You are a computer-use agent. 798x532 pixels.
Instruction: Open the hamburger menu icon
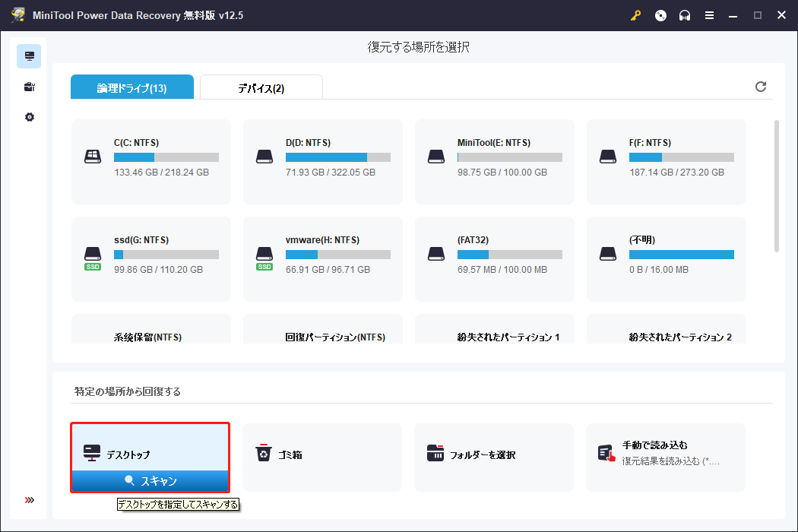[709, 15]
